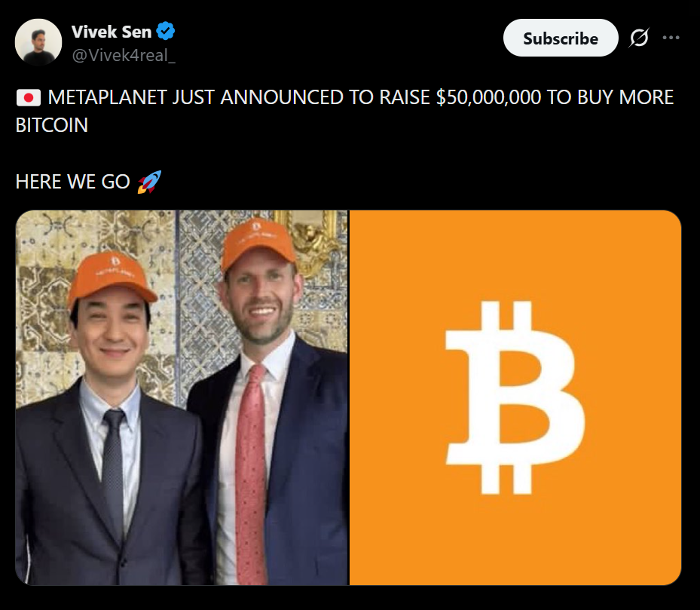This screenshot has height=610, width=700.
Task: Click the rocket emoji
Action: pyautogui.click(x=149, y=182)
